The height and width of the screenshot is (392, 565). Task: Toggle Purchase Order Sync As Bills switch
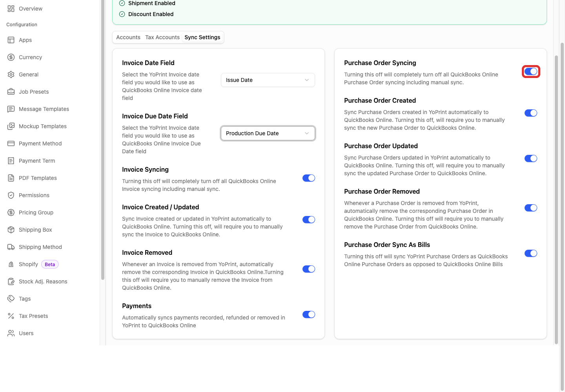coord(531,253)
